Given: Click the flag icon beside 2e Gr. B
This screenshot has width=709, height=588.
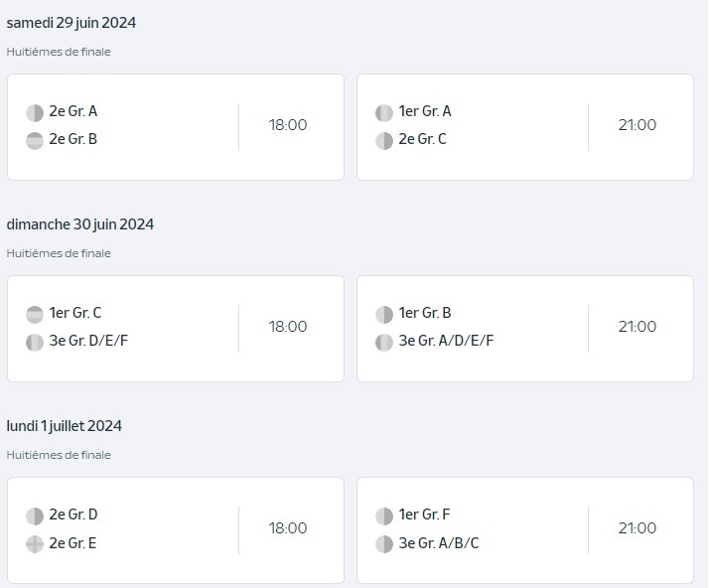Looking at the screenshot, I should 35,141.
